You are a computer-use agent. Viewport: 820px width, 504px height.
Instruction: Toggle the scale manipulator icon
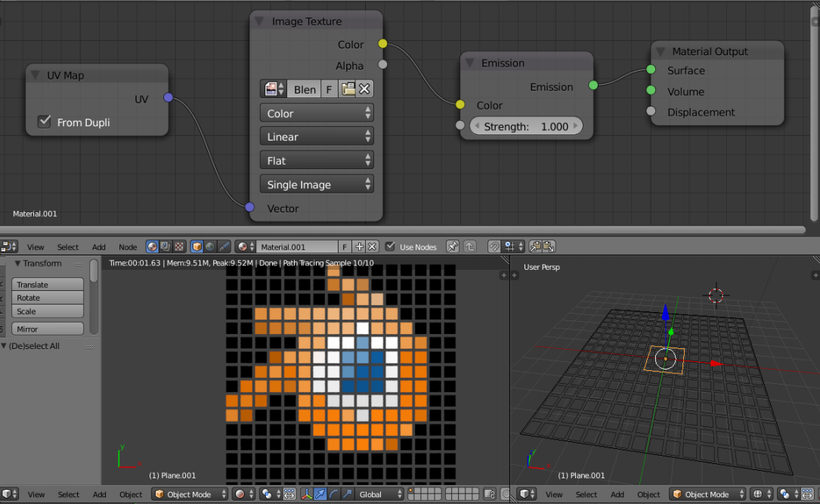[347, 494]
